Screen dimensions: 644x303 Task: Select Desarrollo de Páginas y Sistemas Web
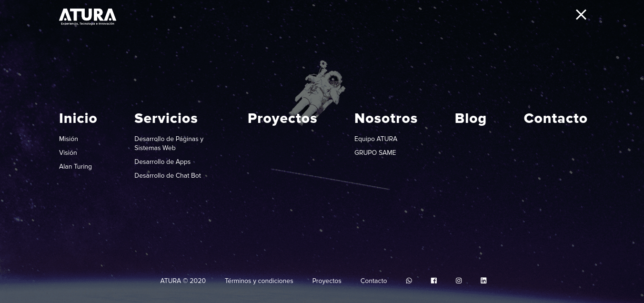click(169, 143)
